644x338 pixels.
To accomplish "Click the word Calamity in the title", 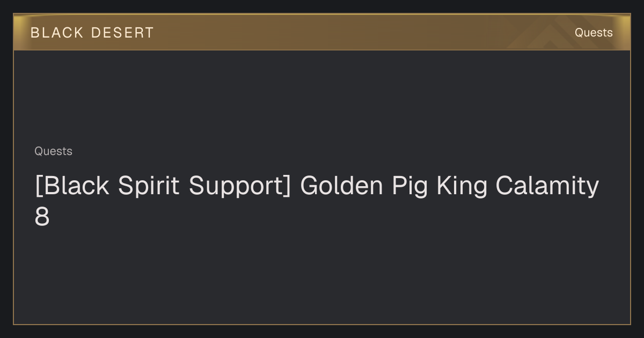I will [x=547, y=186].
